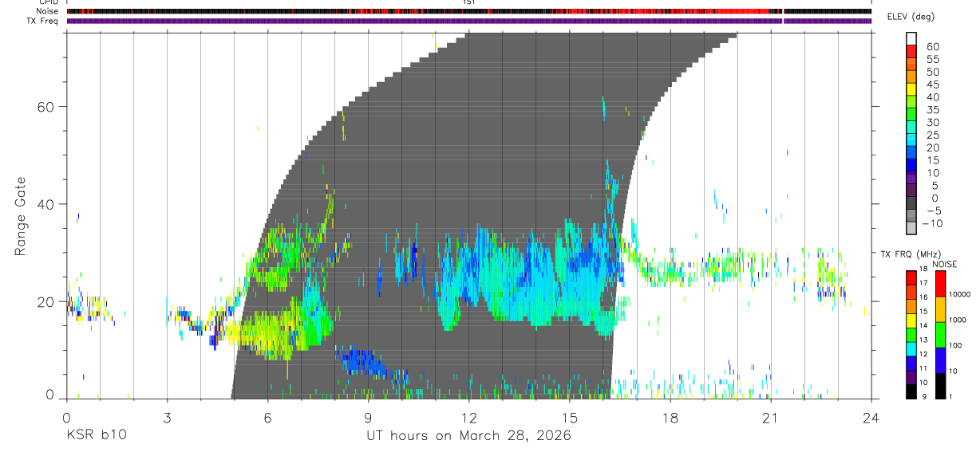Click the cyan 12–13 TX FRQ colorbar segment

tap(911, 348)
